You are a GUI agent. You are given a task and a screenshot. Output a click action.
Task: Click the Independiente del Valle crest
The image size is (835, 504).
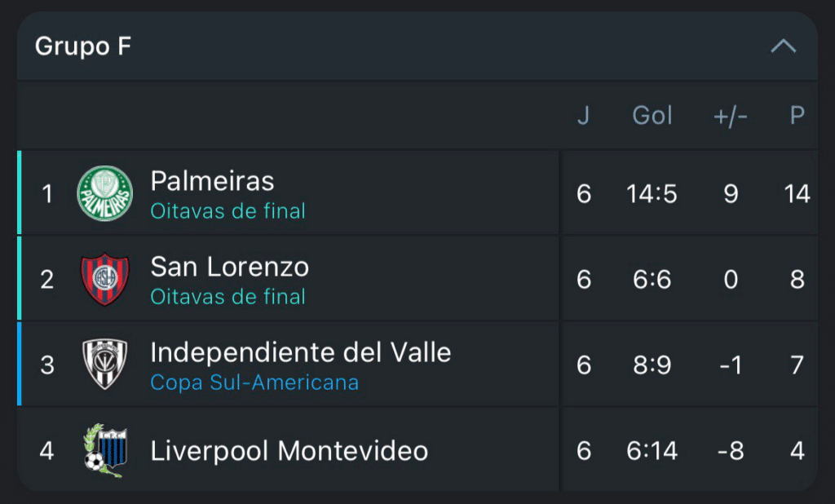(x=104, y=364)
